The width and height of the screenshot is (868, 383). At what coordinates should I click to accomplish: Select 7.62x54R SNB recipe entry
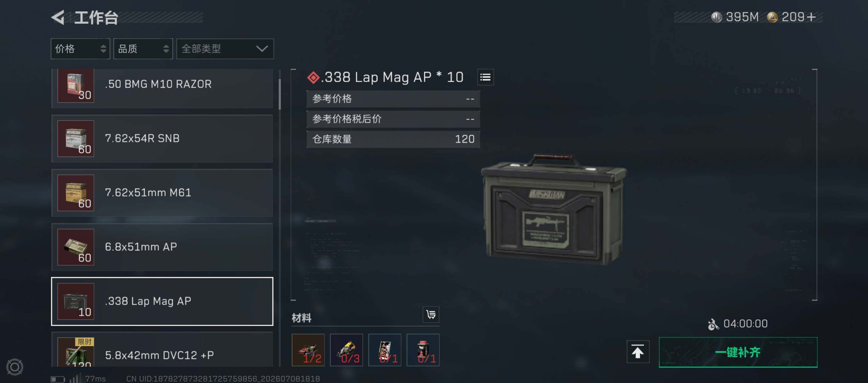pos(162,138)
